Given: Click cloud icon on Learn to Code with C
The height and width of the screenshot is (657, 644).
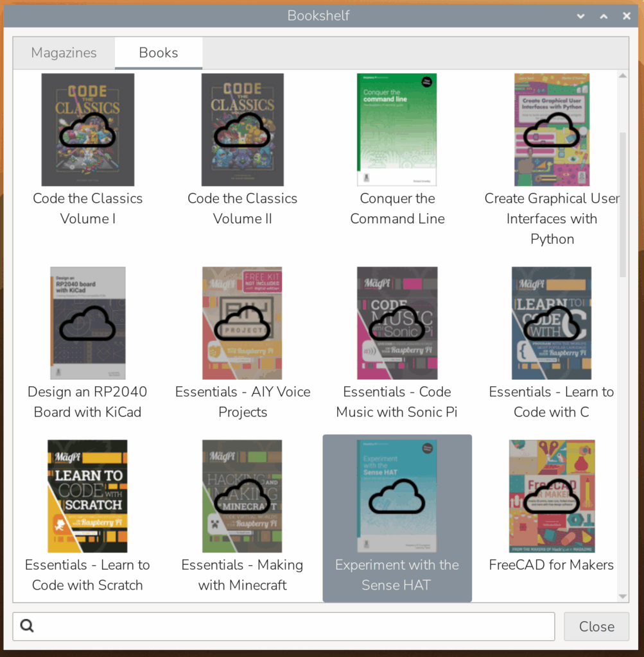Looking at the screenshot, I should [552, 323].
